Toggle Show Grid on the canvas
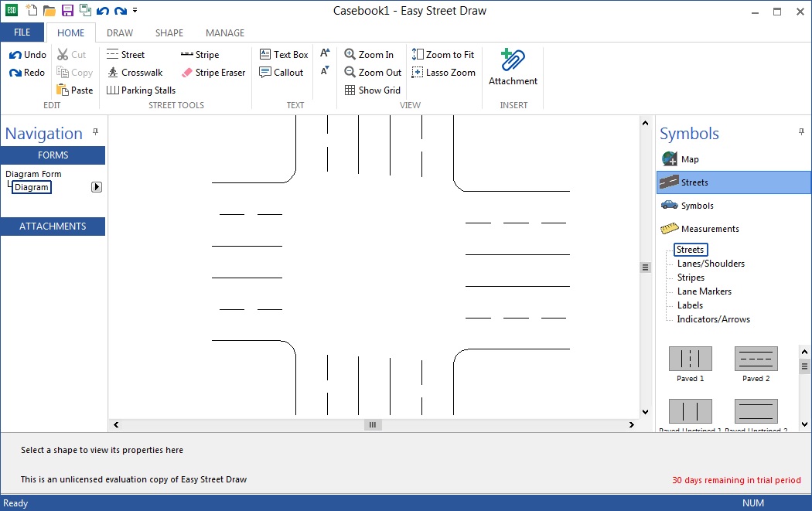This screenshot has width=812, height=511. coord(373,90)
